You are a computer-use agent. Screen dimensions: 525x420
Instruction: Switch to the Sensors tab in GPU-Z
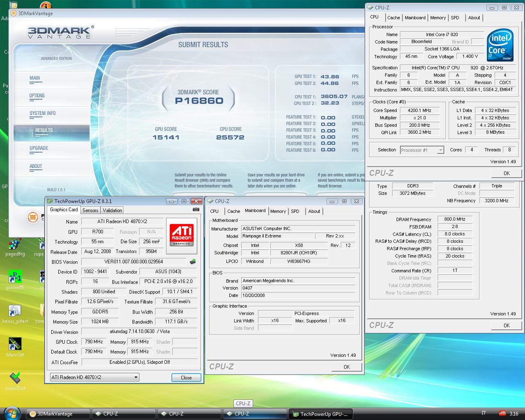90,210
